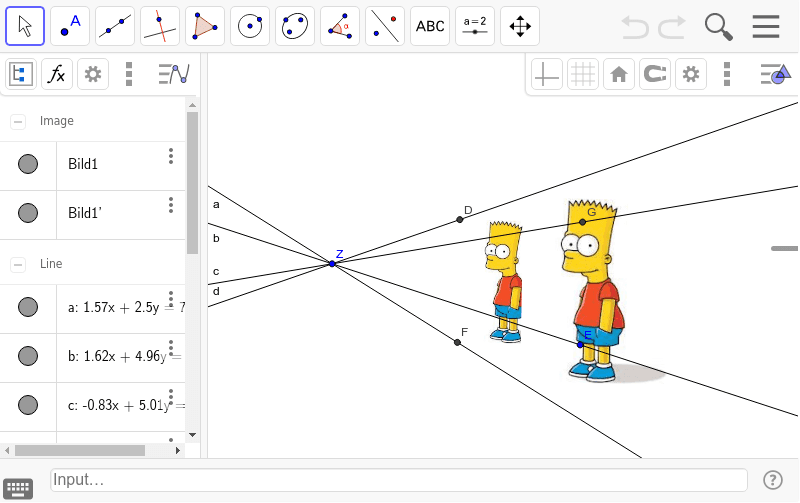Screen dimensions: 800x503
Task: Open three-dot menu for line c
Action: [171, 397]
